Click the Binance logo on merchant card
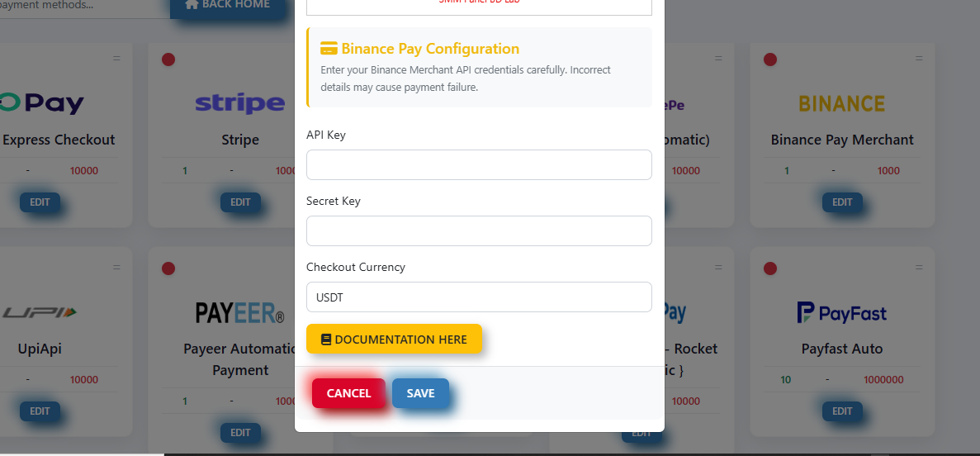The image size is (980, 456). click(842, 103)
